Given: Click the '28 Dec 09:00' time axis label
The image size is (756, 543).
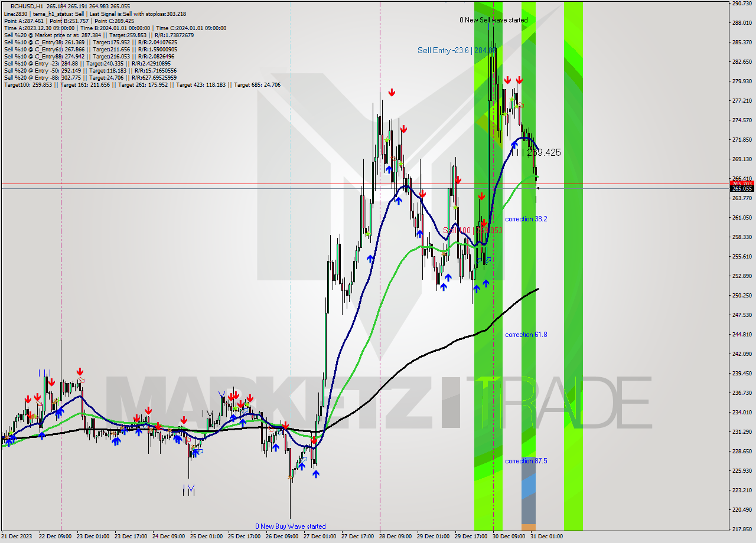Looking at the screenshot, I should pos(395,537).
